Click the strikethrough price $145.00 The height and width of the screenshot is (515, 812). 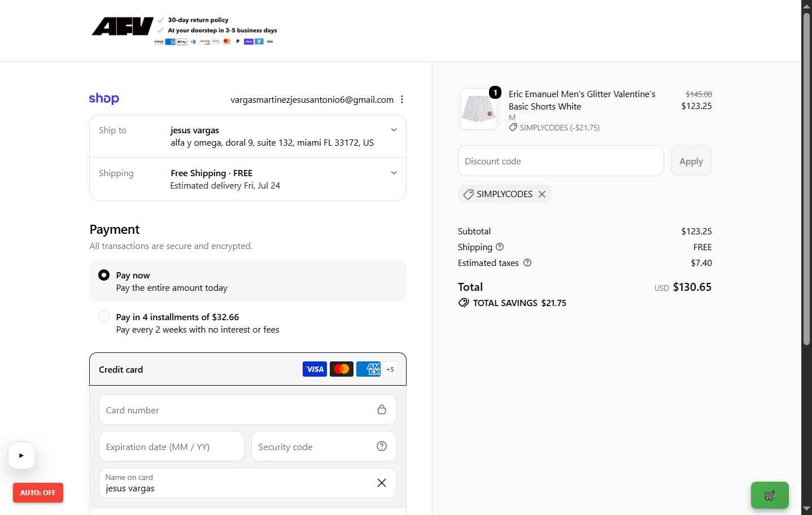pyautogui.click(x=699, y=94)
